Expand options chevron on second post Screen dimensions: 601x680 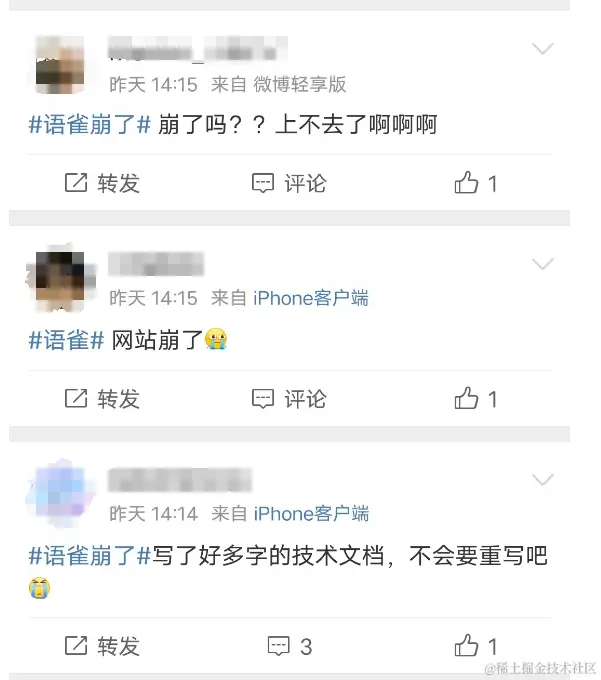[542, 264]
